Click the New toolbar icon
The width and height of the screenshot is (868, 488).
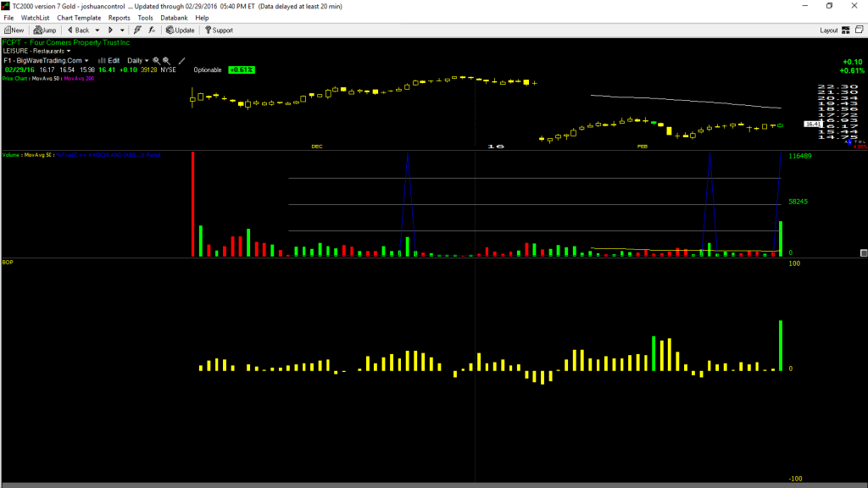[14, 30]
